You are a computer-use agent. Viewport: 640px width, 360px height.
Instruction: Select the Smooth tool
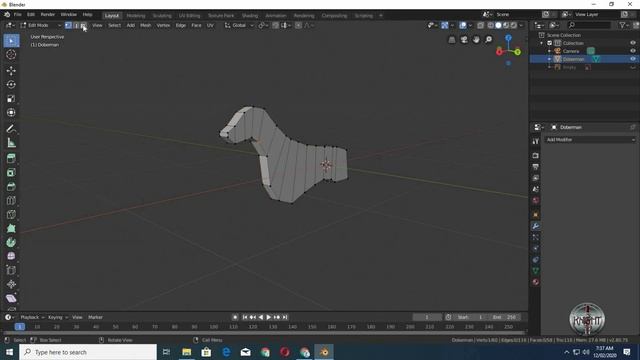[x=11, y=256]
